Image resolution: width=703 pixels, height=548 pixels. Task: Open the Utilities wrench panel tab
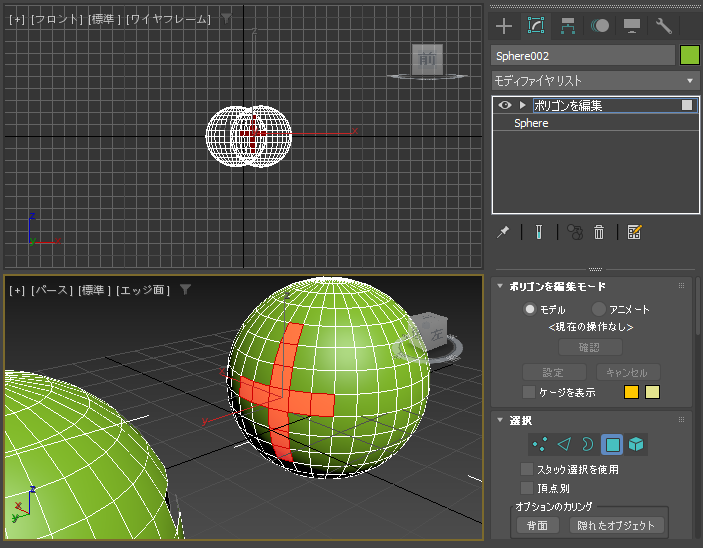[x=664, y=26]
